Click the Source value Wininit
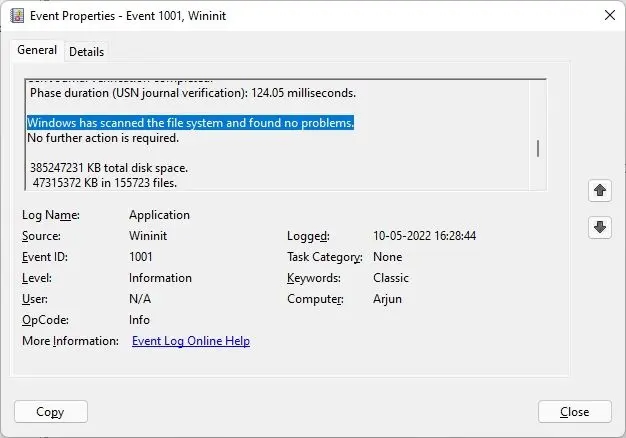This screenshot has height=438, width=626. (x=151, y=236)
